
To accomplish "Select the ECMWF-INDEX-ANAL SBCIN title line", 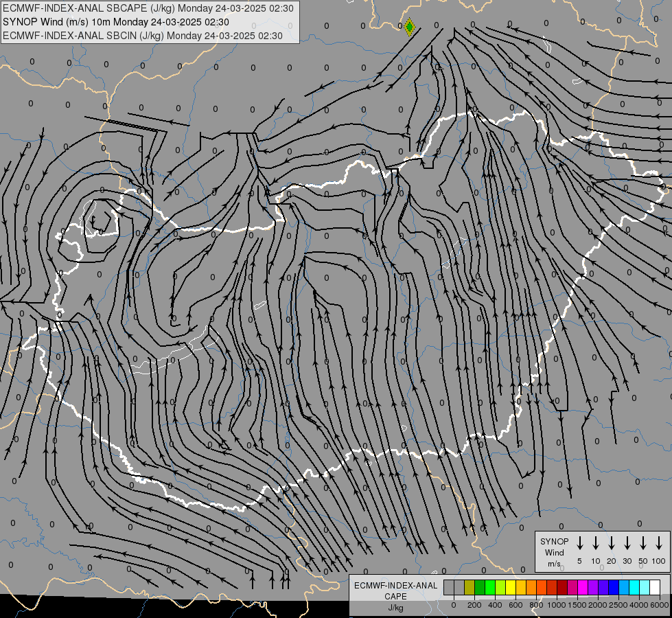I will pos(143,36).
